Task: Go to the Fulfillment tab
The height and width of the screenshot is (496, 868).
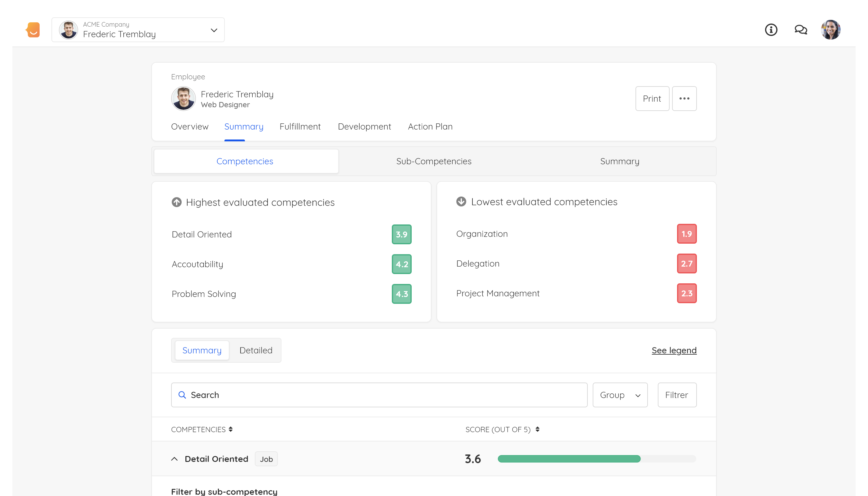Action: 300,127
